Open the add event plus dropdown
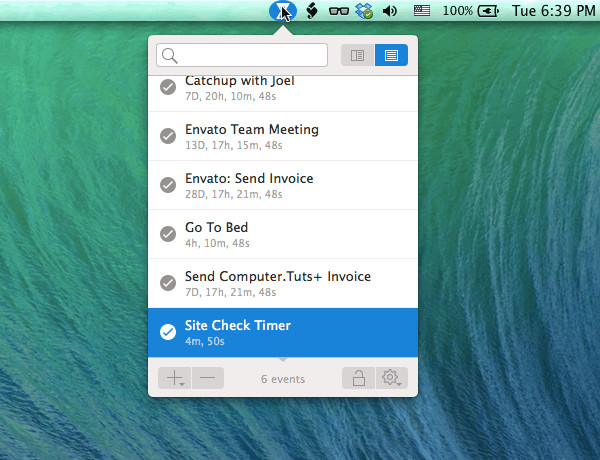This screenshot has width=600, height=460. coord(174,378)
